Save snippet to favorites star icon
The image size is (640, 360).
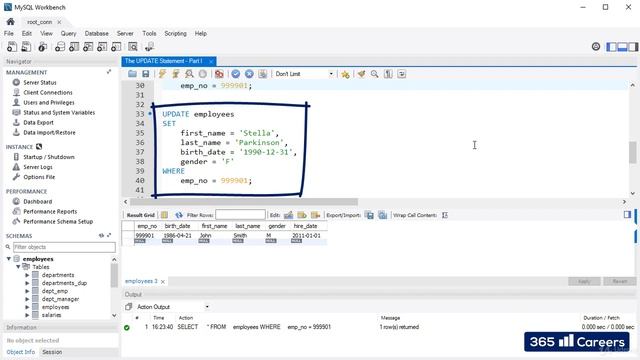tap(345, 74)
